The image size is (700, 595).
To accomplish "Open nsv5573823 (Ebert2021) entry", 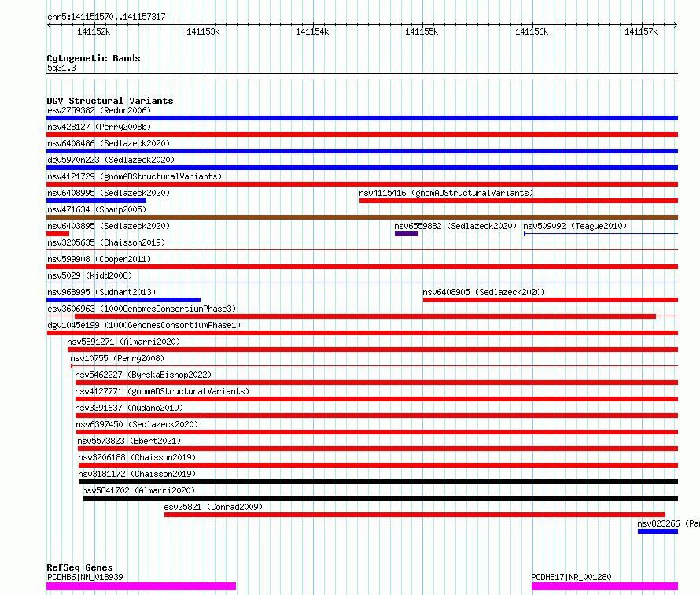I will 129,441.
